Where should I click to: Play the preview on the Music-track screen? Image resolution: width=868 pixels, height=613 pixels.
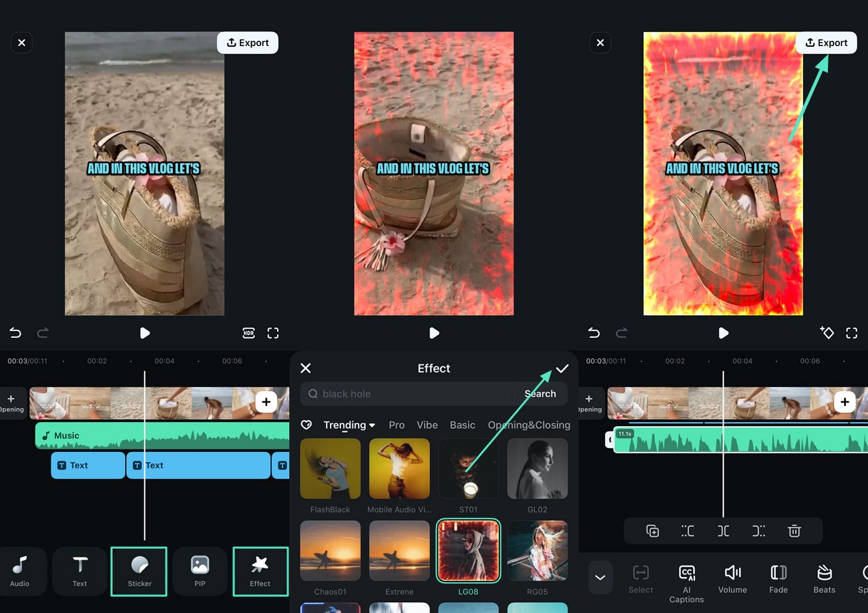click(145, 333)
